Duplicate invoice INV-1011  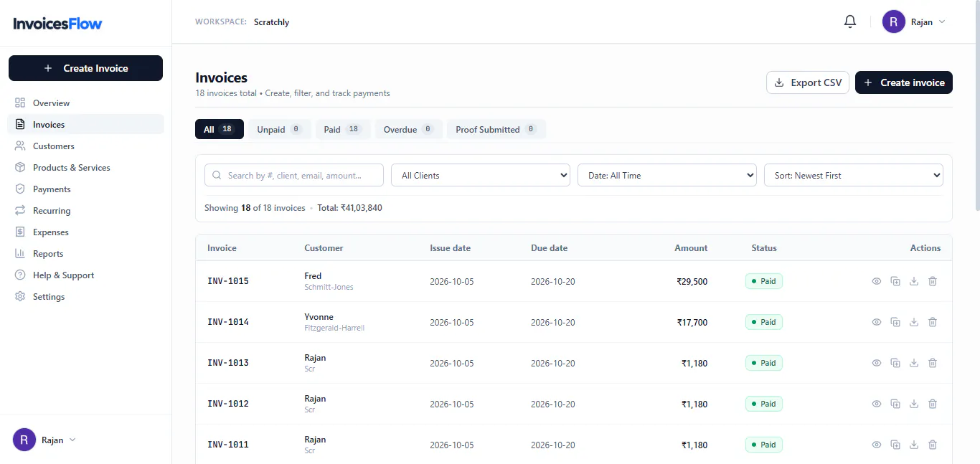(x=895, y=445)
